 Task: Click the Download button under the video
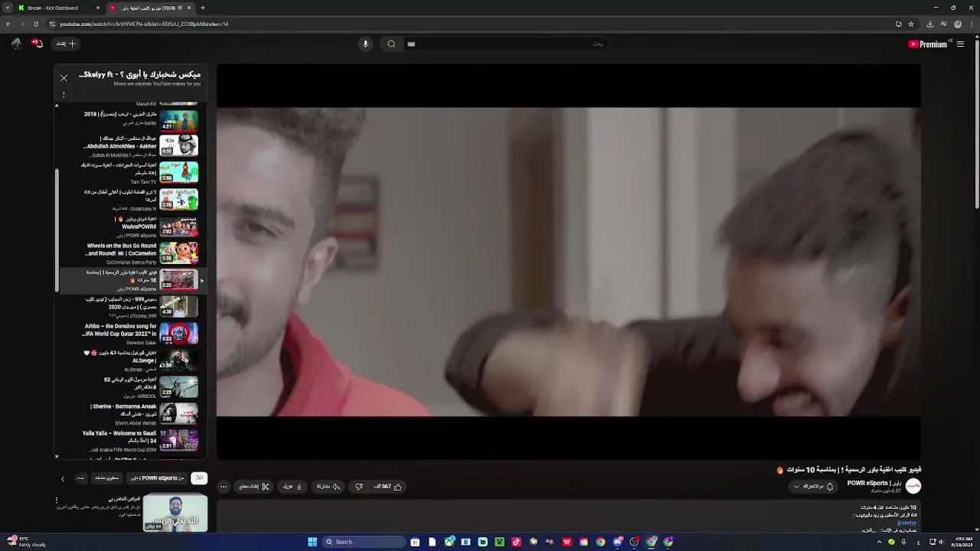(292, 487)
